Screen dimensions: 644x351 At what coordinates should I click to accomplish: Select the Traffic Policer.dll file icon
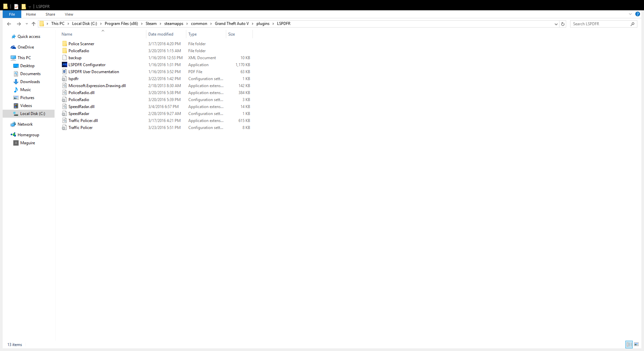[65, 121]
